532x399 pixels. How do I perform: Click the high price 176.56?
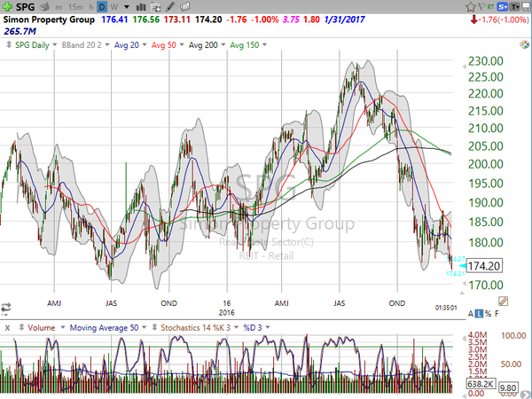point(146,20)
